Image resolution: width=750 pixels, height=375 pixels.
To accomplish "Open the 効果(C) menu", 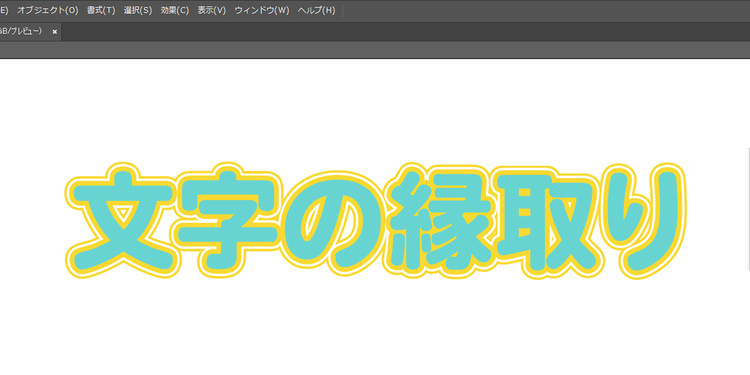I will [x=175, y=11].
